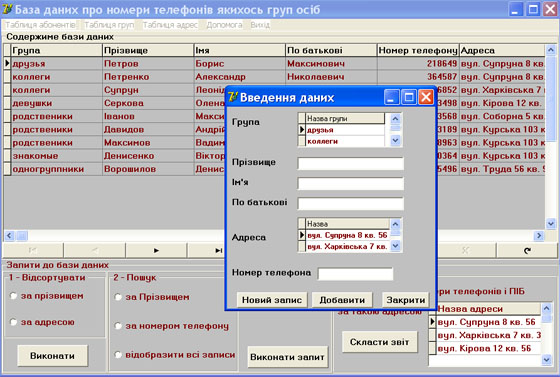This screenshot has width=560, height=377.
Task: Click row indicator beside друзья Петров row
Action: pyautogui.click(x=7, y=64)
